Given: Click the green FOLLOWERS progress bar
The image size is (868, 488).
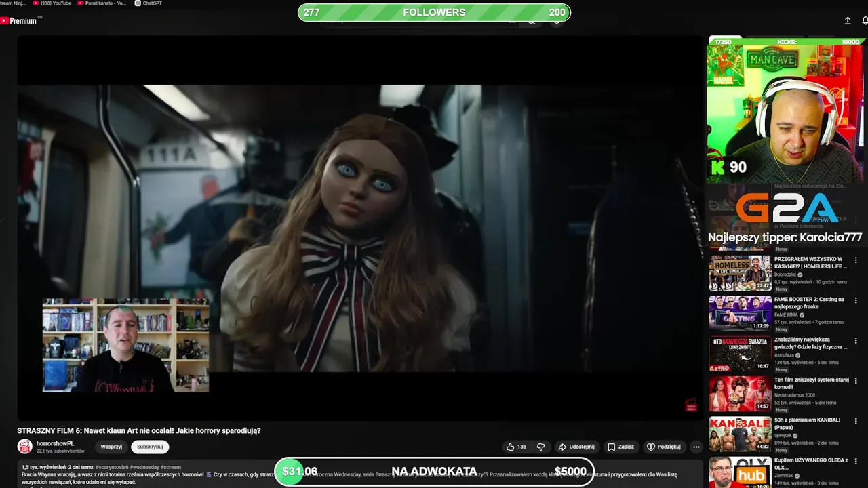Looking at the screenshot, I should 434,12.
